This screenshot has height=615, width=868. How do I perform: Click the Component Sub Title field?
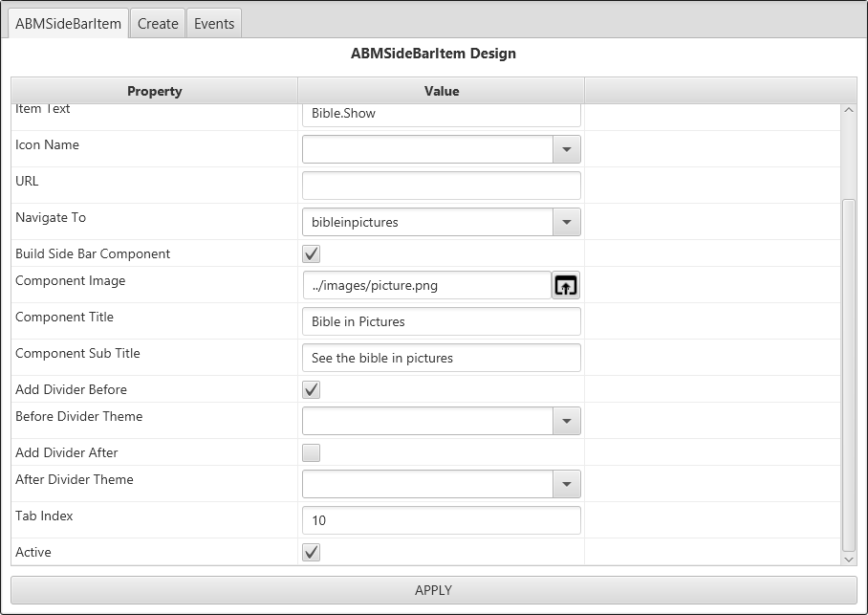(x=442, y=358)
